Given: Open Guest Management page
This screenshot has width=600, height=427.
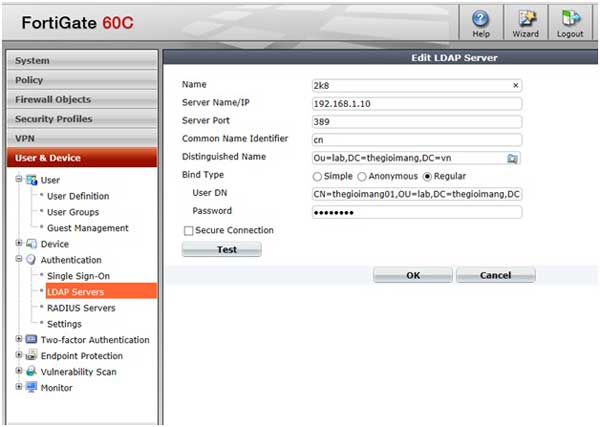Looking at the screenshot, I should pyautogui.click(x=88, y=228).
